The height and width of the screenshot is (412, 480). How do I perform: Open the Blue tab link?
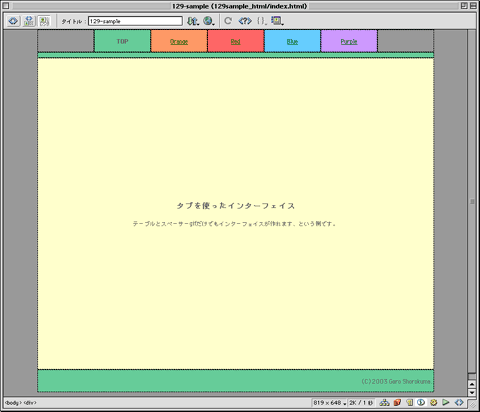(x=292, y=41)
